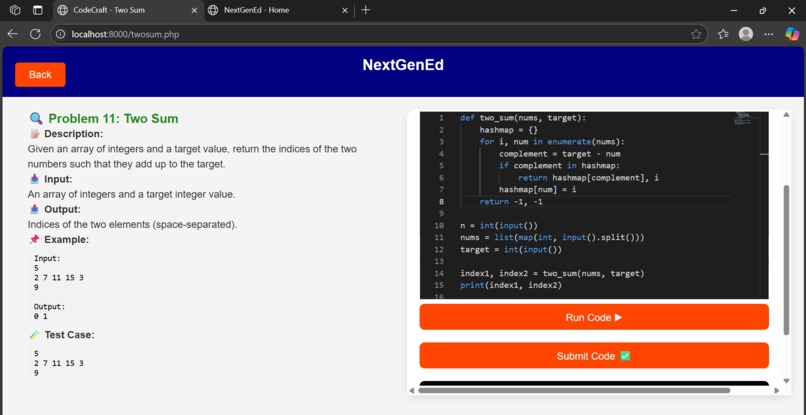Reload the page with refresh icon

(x=35, y=34)
